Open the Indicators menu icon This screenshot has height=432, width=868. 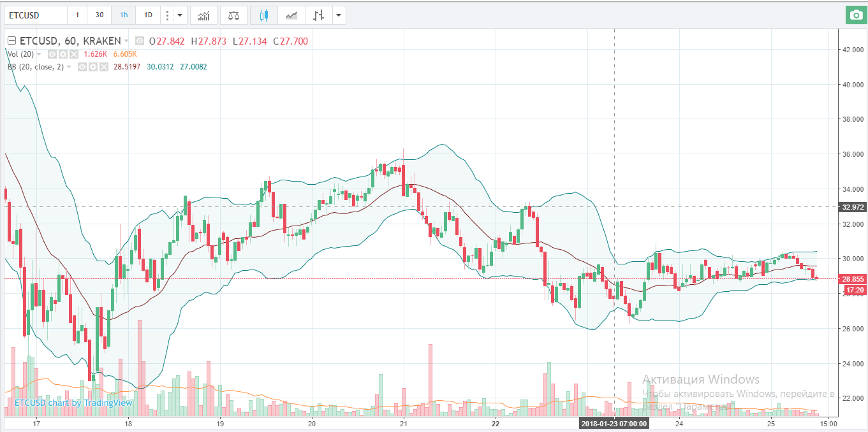click(203, 15)
